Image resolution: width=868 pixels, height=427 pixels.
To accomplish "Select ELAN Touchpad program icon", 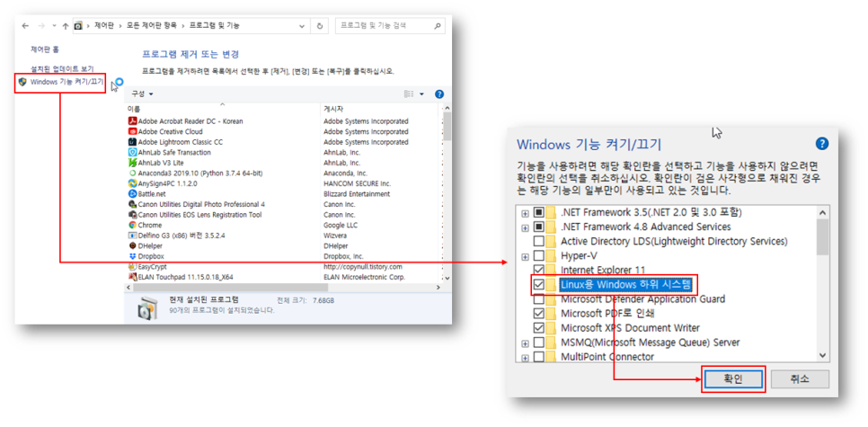I will pos(132,277).
